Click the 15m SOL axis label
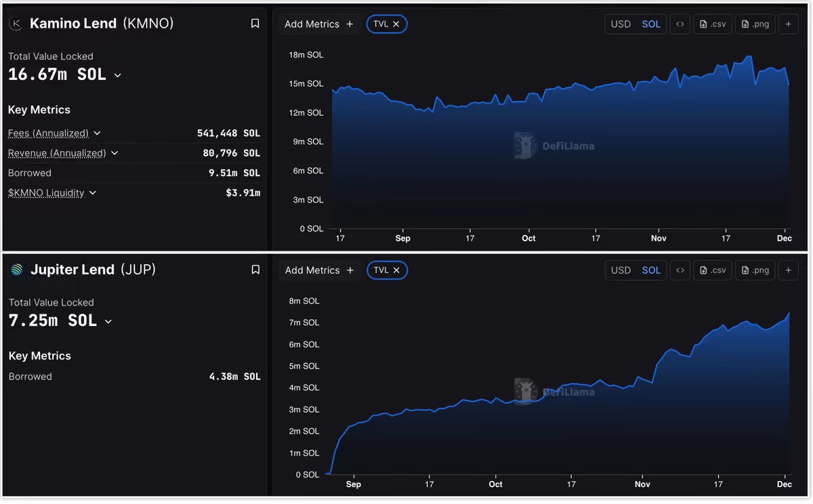The height and width of the screenshot is (504, 813). 306,84
